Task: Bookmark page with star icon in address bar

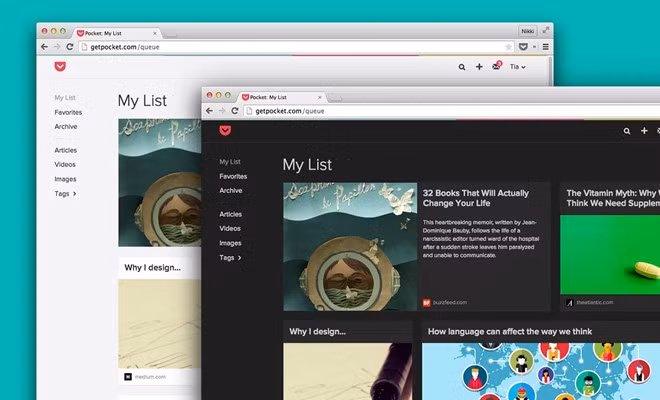Action: tap(508, 47)
